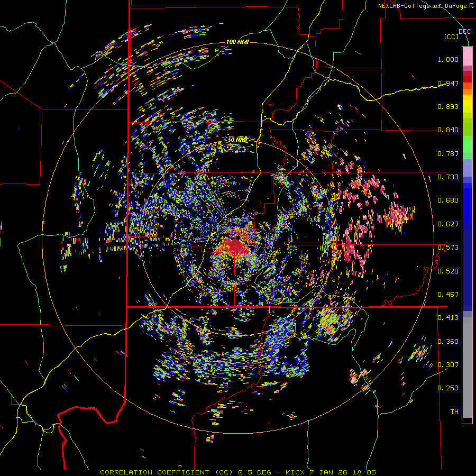Click the DCC label above the color scale

(464, 31)
